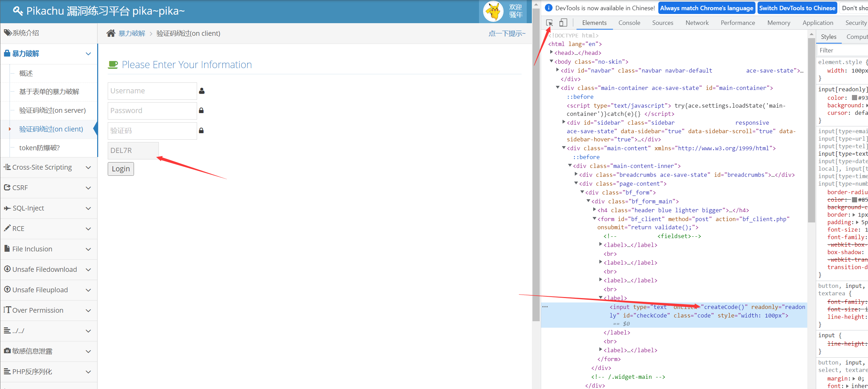Switch to the Console tab
This screenshot has height=389, width=868.
point(629,23)
